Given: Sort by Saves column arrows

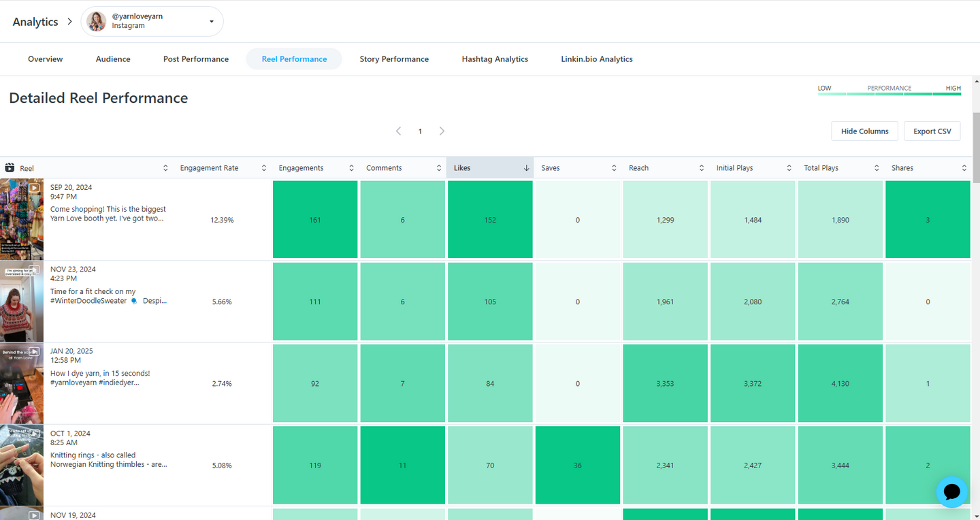Looking at the screenshot, I should 614,168.
